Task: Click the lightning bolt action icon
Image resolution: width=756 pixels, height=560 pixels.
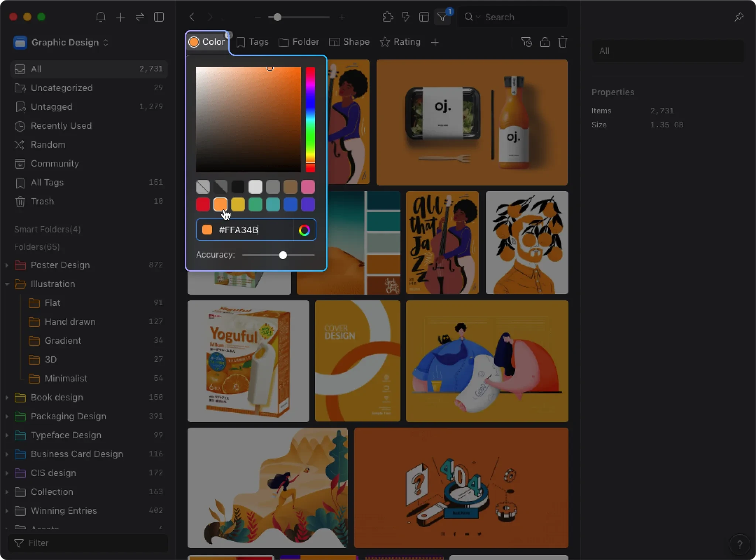Action: [406, 17]
